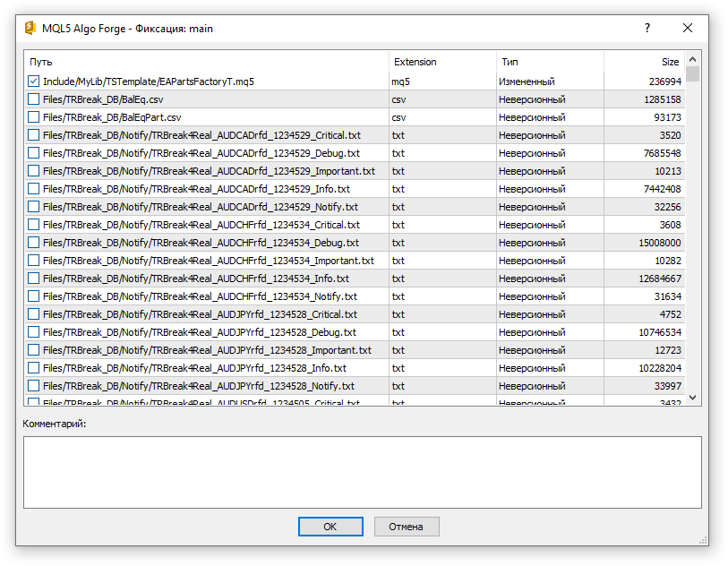This screenshot has height=566, width=728.
Task: Check the AUDJPYrfd_1234528_Notify.txt checkbox
Action: tap(33, 386)
